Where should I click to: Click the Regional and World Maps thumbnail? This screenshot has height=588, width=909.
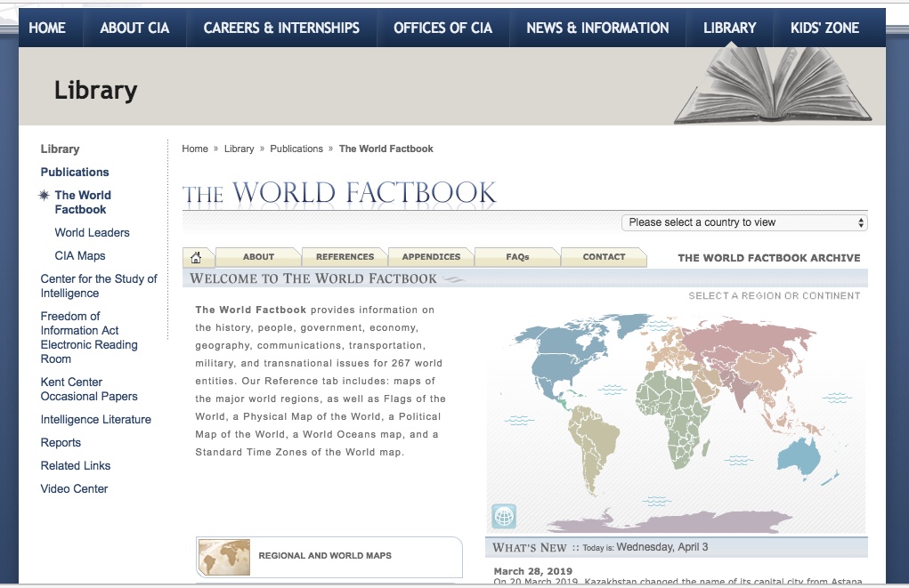223,556
